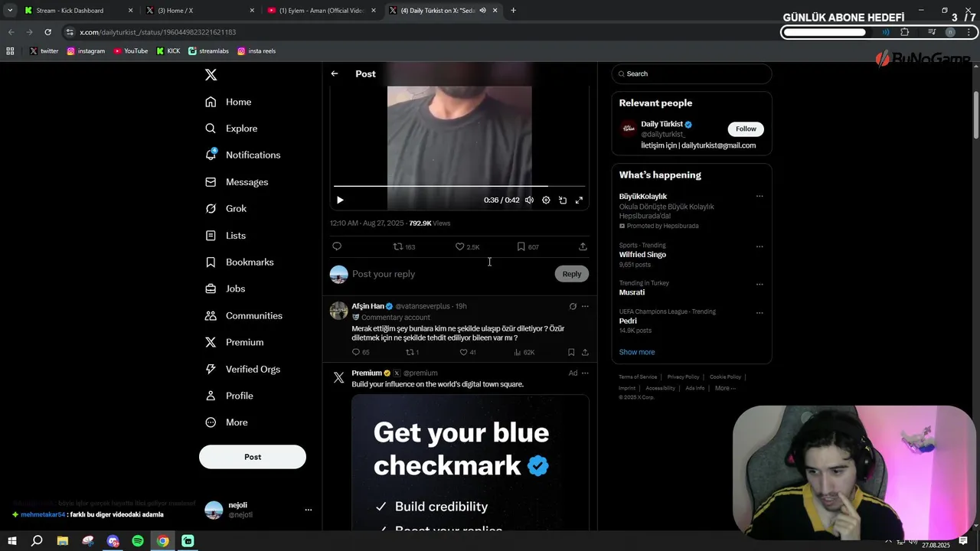Repost Afşin Han's comment
Image resolution: width=980 pixels, height=551 pixels.
(412, 352)
